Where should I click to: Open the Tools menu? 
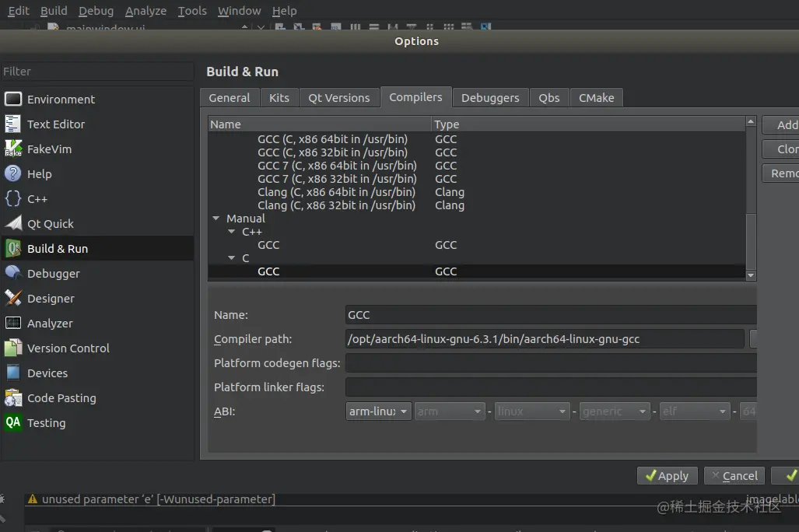(x=192, y=11)
